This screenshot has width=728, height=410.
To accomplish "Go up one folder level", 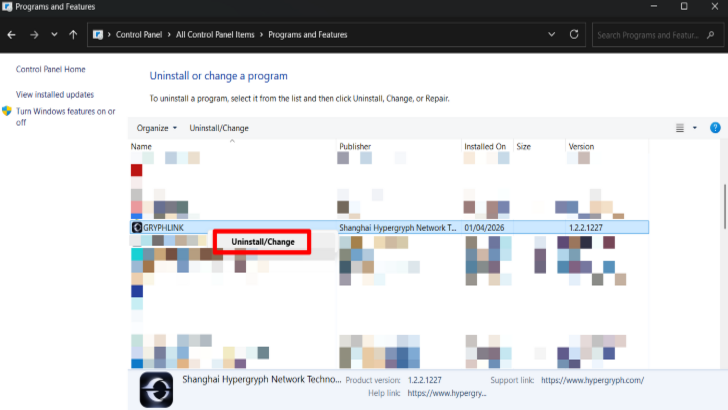I will click(73, 35).
